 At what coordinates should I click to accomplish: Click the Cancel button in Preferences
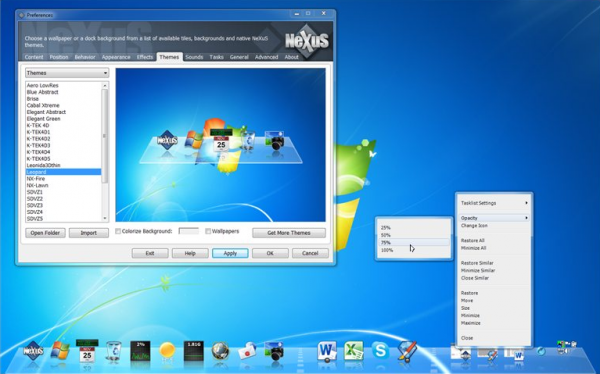point(310,253)
